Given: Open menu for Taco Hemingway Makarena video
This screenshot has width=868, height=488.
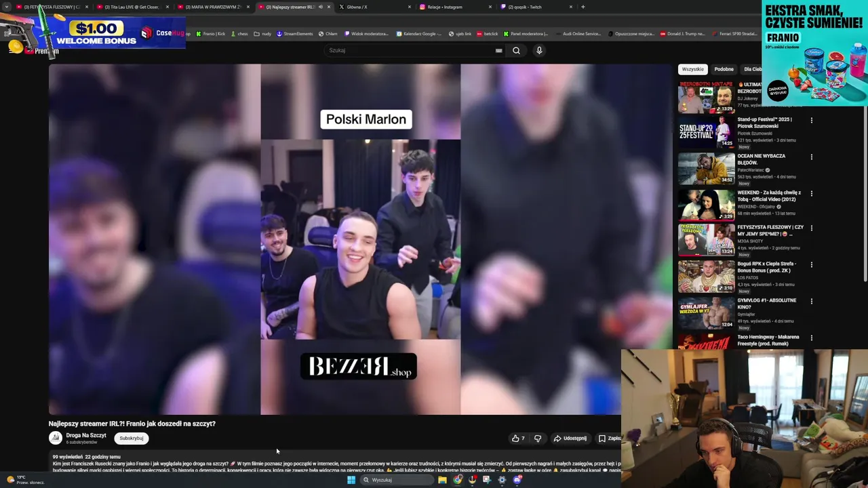Looking at the screenshot, I should pyautogui.click(x=811, y=338).
